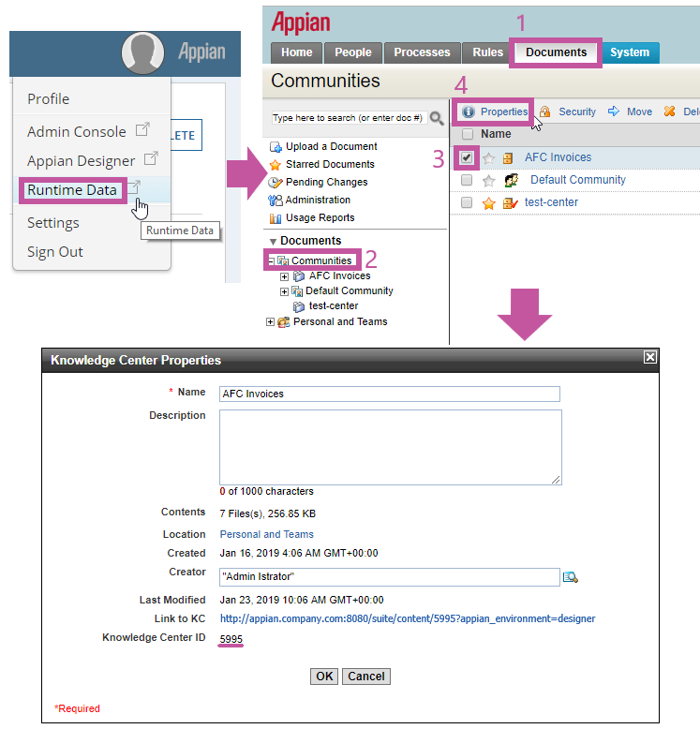
Task: Check the Default Community checkbox
Action: point(467,180)
